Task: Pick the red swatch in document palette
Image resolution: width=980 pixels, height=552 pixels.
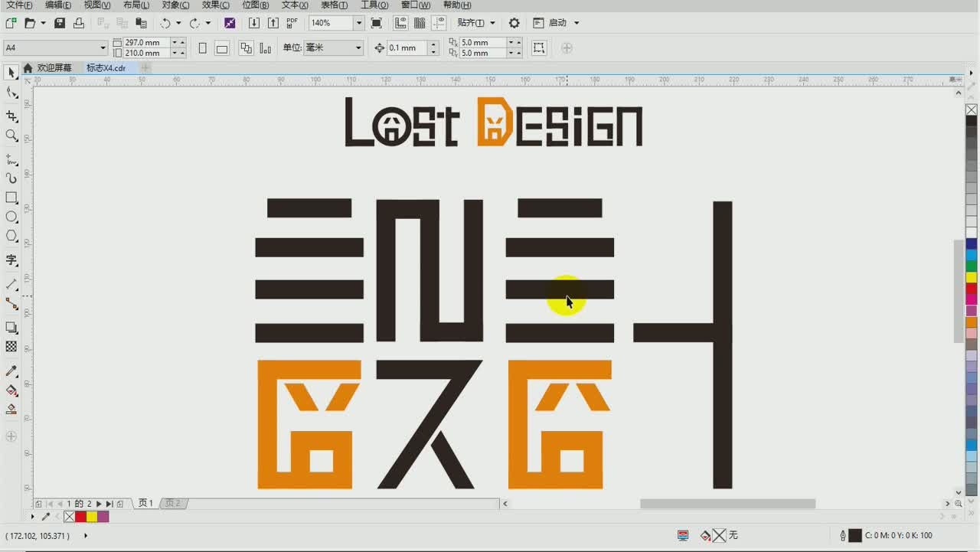Action: pyautogui.click(x=80, y=517)
